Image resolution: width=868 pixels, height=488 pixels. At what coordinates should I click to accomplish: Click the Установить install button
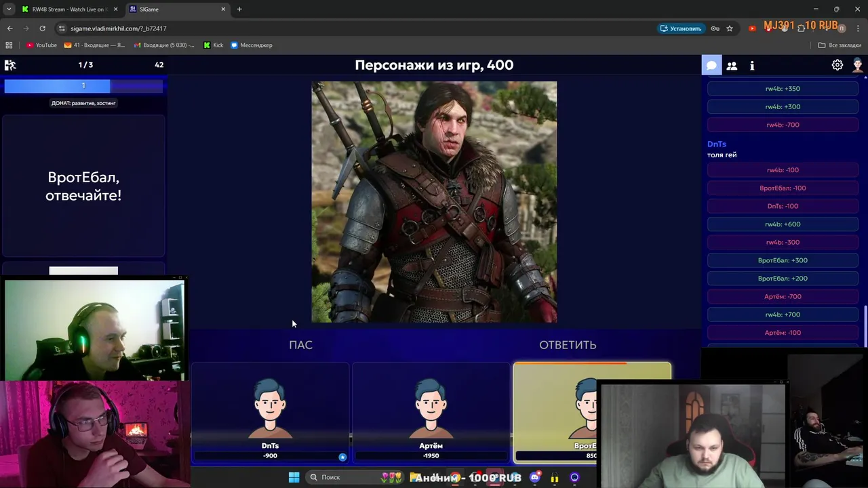[681, 28]
